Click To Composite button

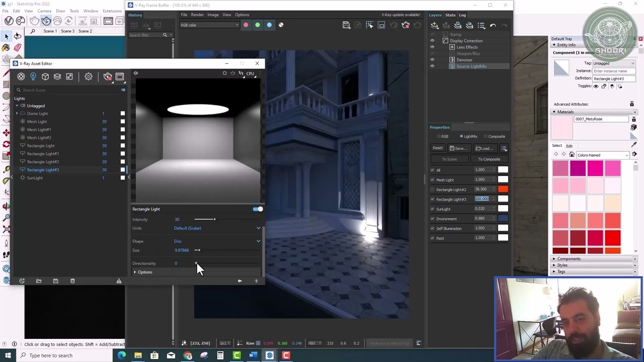pyautogui.click(x=489, y=159)
